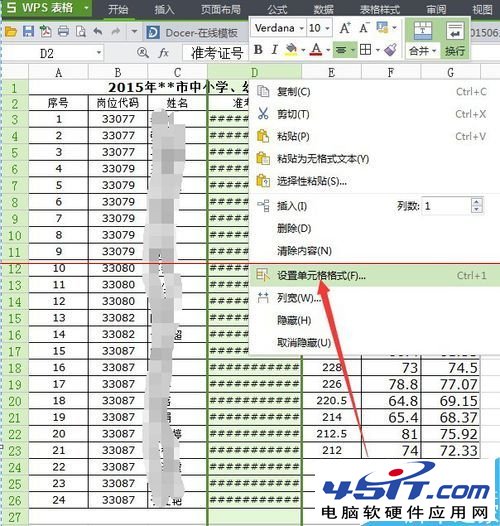Switch to the 审阅 ribbon tab
500x526 pixels.
pos(437,9)
